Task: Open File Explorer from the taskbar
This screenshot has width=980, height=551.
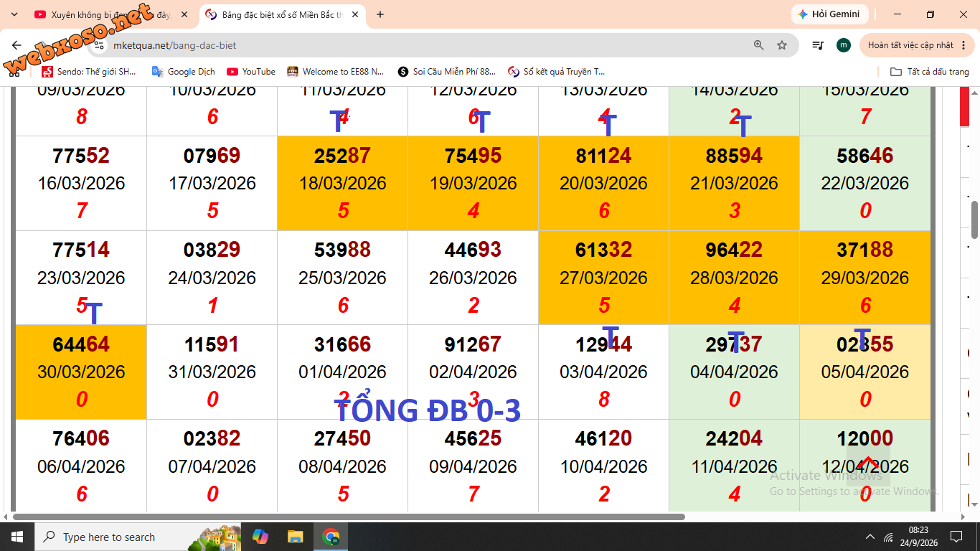Action: click(295, 537)
